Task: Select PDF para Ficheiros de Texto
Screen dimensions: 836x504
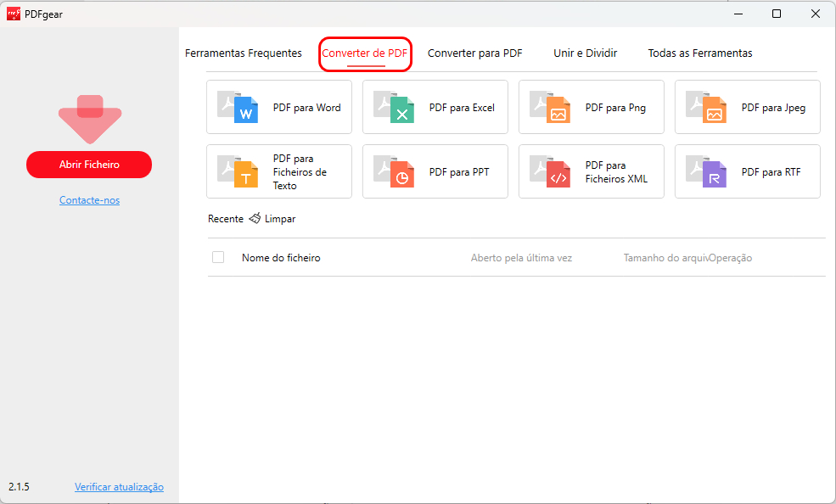Action: [278, 171]
